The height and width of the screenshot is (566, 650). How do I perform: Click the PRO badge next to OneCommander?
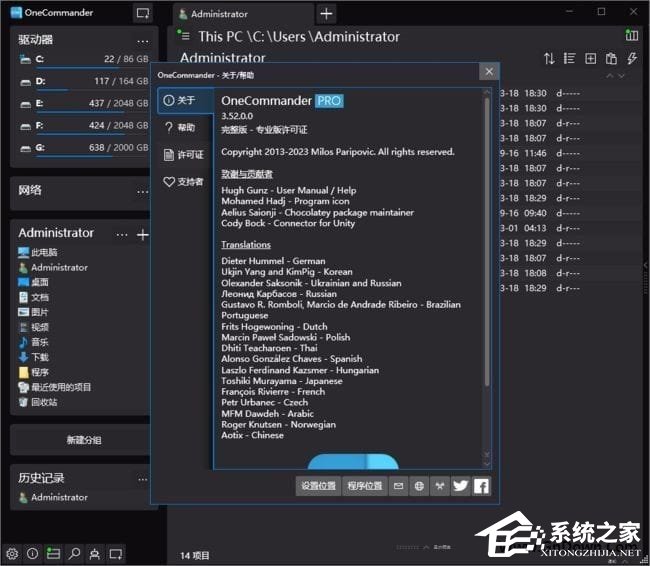(x=329, y=101)
